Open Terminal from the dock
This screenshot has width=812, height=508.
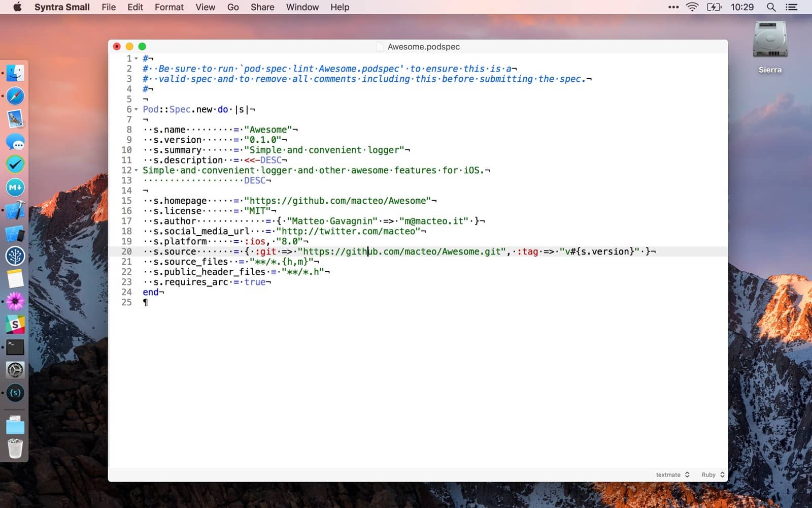click(15, 347)
